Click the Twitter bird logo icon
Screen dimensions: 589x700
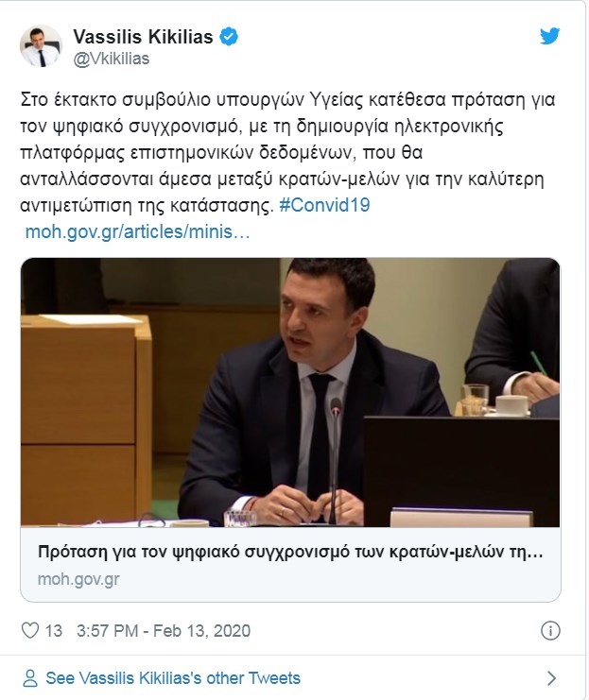pyautogui.click(x=549, y=36)
